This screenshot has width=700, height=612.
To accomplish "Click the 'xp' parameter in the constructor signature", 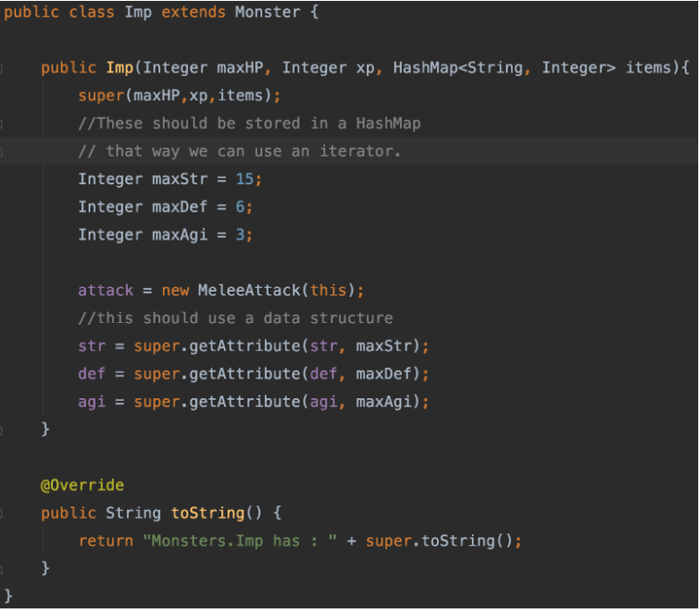I will click(x=365, y=69).
